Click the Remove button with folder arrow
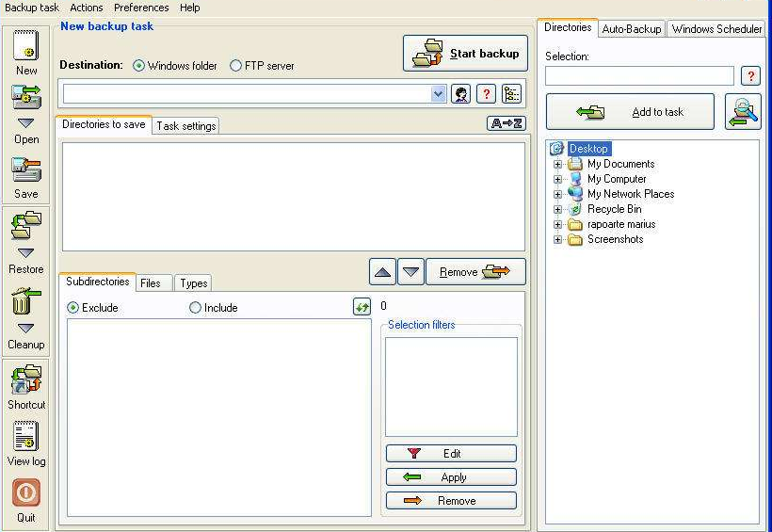 tap(475, 272)
